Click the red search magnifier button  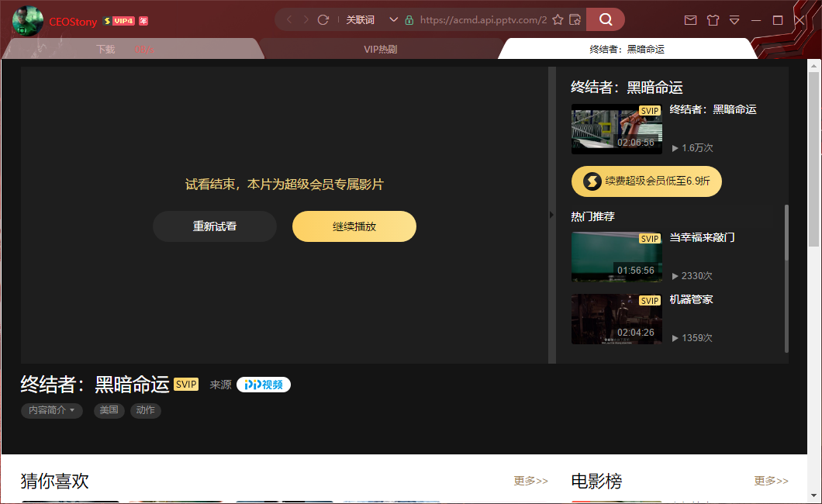(606, 19)
